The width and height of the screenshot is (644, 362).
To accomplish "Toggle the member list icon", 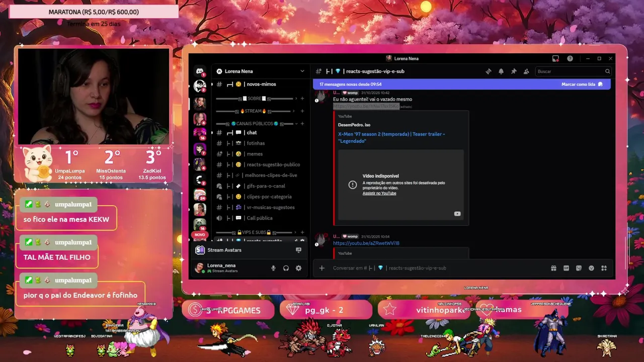I will (526, 71).
